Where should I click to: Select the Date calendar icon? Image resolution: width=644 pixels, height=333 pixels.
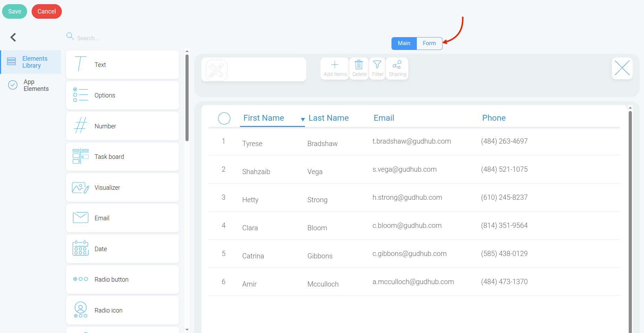pyautogui.click(x=81, y=248)
